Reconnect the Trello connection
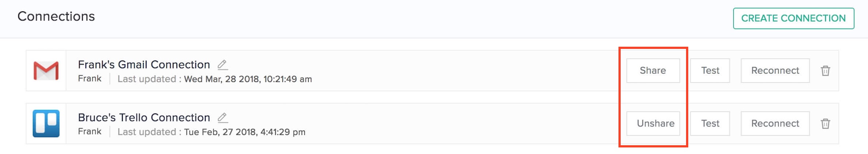Image resolution: width=868 pixels, height=154 pixels. pyautogui.click(x=775, y=123)
